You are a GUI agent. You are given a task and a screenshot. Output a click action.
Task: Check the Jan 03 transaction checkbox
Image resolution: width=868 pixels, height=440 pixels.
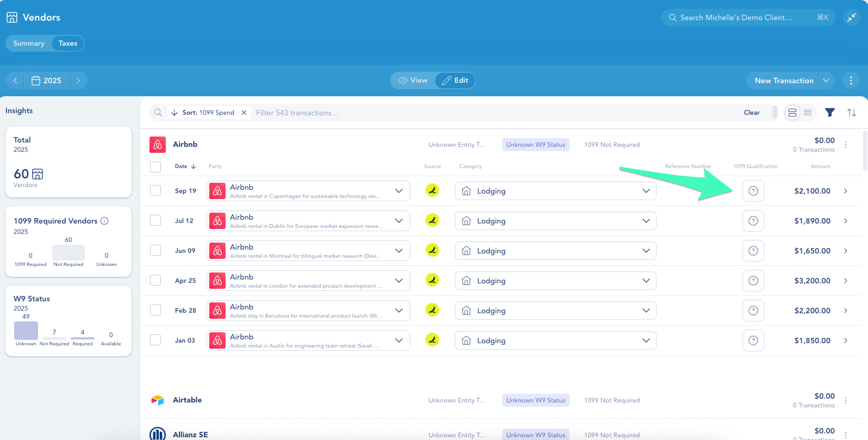click(x=155, y=340)
